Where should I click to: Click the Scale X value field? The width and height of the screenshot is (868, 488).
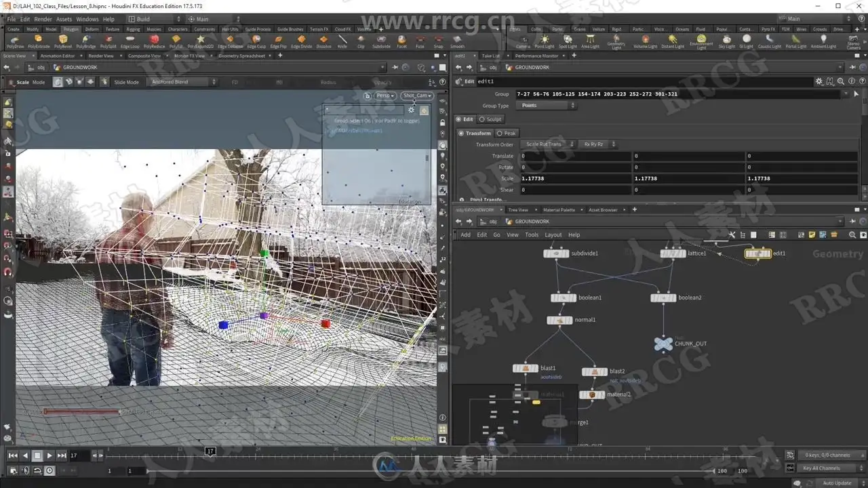575,179
